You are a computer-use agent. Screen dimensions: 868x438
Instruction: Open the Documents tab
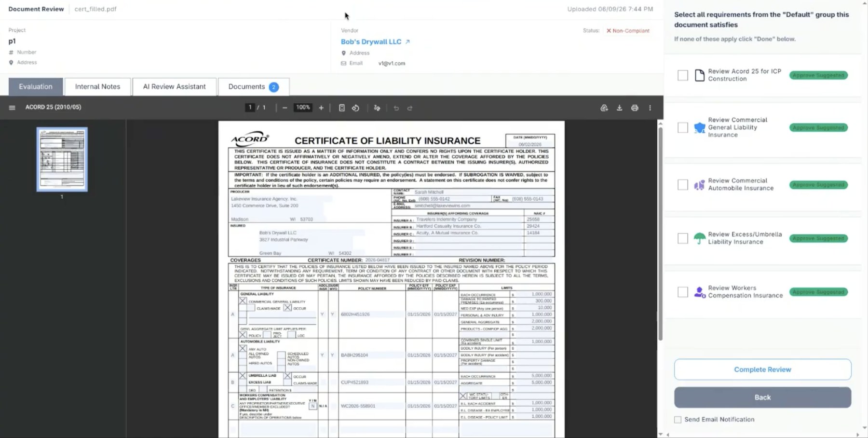point(253,87)
